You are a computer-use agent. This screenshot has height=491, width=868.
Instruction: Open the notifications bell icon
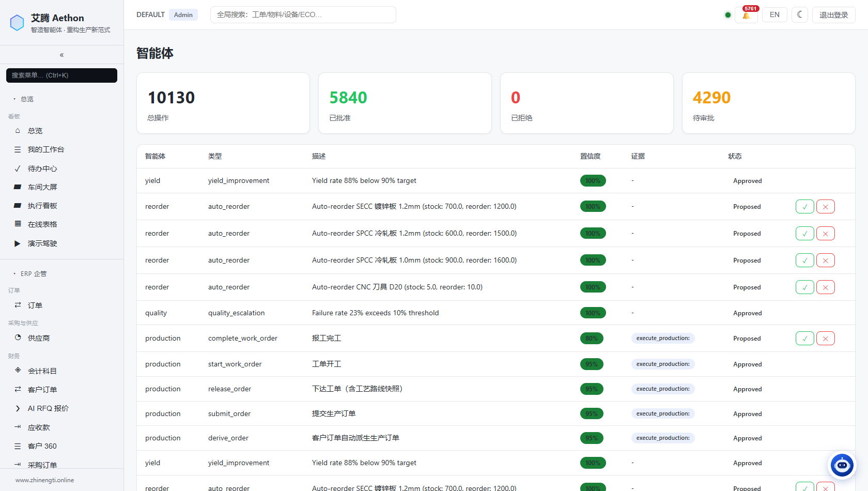point(746,15)
